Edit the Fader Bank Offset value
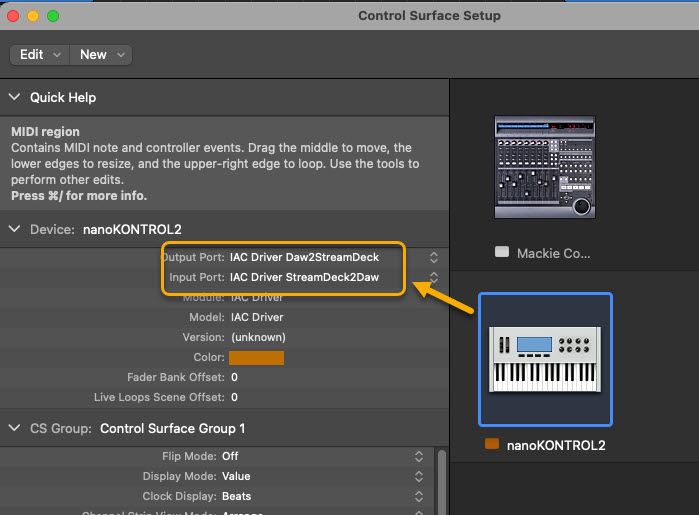 tap(234, 377)
